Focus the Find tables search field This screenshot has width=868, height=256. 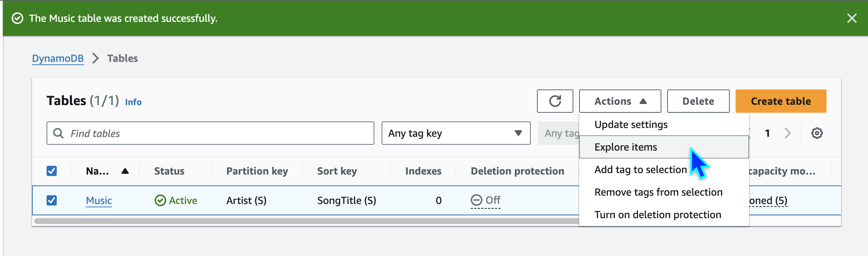[x=210, y=133]
